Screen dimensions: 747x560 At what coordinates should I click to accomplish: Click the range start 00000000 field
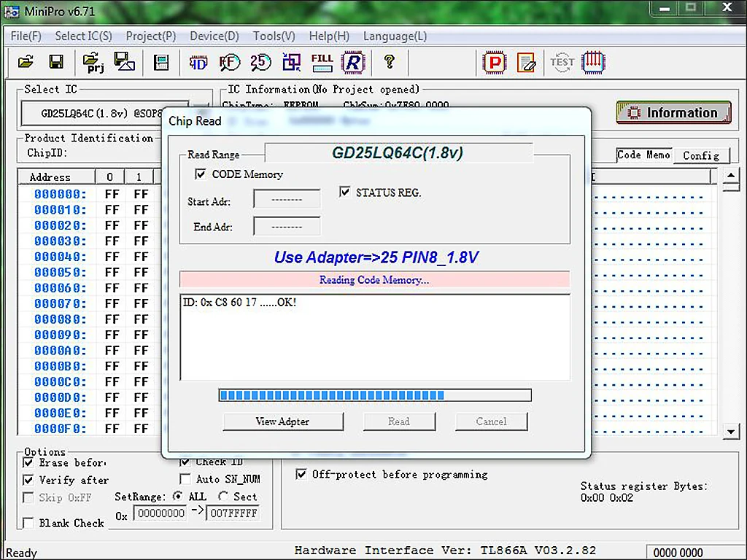(161, 513)
